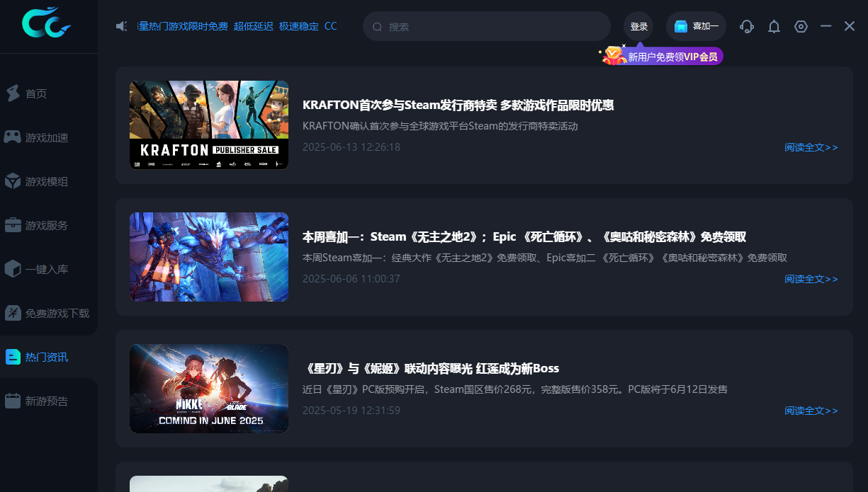The image size is (868, 492).
Task: Select the 热门资讯 sidebar tab
Action: point(47,357)
